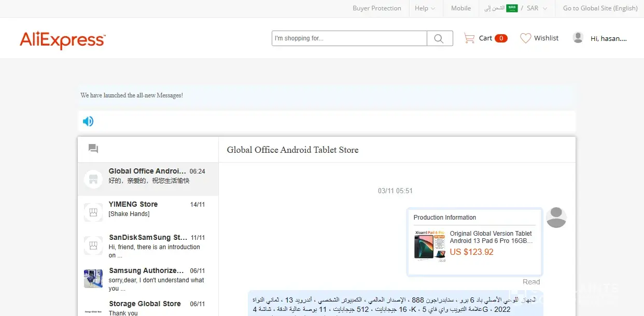644x316 pixels.
Task: Open the Hi, hasan account menu
Action: (608, 38)
